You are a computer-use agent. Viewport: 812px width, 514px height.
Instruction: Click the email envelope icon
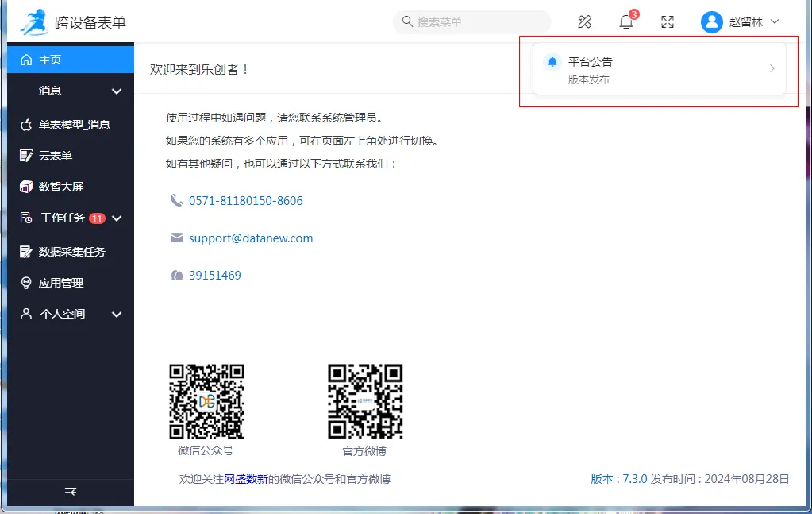[x=176, y=238]
